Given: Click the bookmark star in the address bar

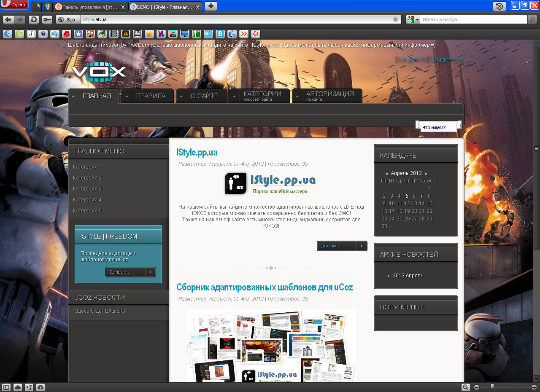Looking at the screenshot, I should tap(395, 19).
